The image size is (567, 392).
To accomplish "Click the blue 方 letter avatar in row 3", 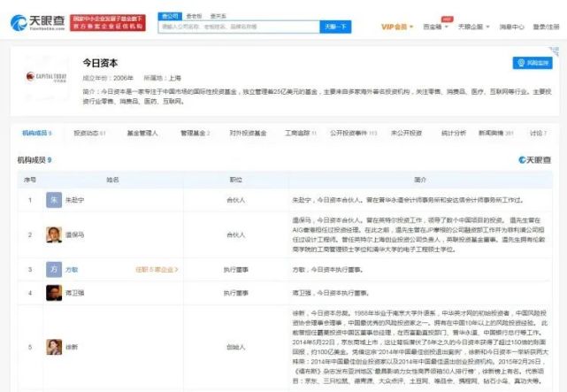I will 54,270.
